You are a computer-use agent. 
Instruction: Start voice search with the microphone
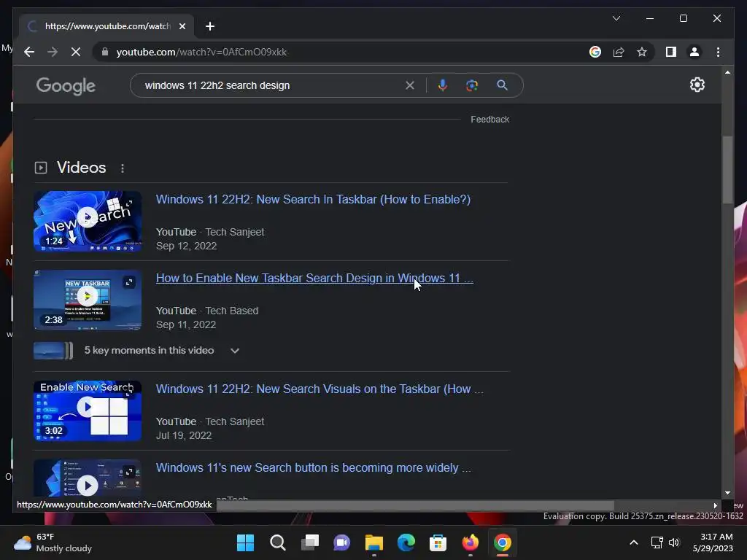coord(443,85)
